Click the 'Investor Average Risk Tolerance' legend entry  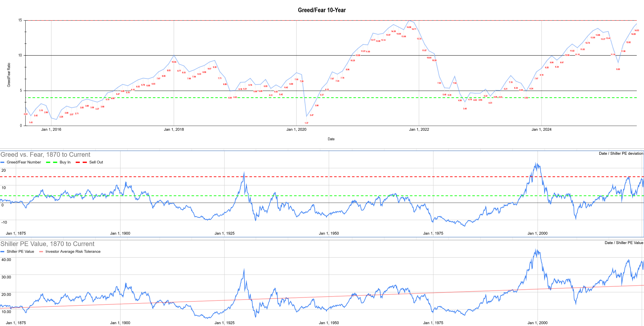(x=73, y=252)
